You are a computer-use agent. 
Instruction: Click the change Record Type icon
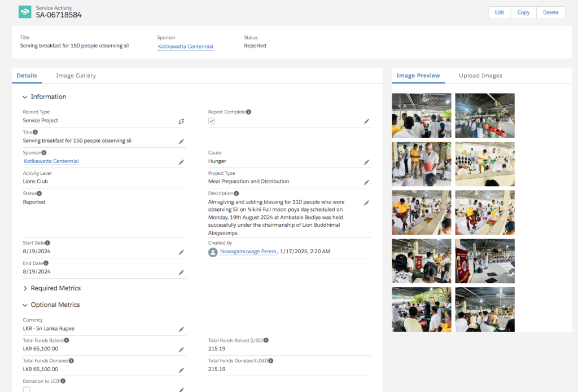[181, 121]
